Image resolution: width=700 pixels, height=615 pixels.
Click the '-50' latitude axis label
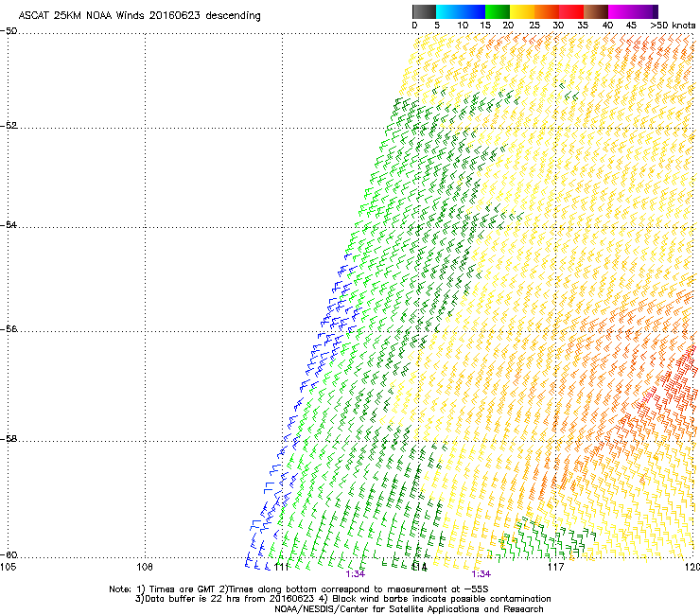click(9, 31)
